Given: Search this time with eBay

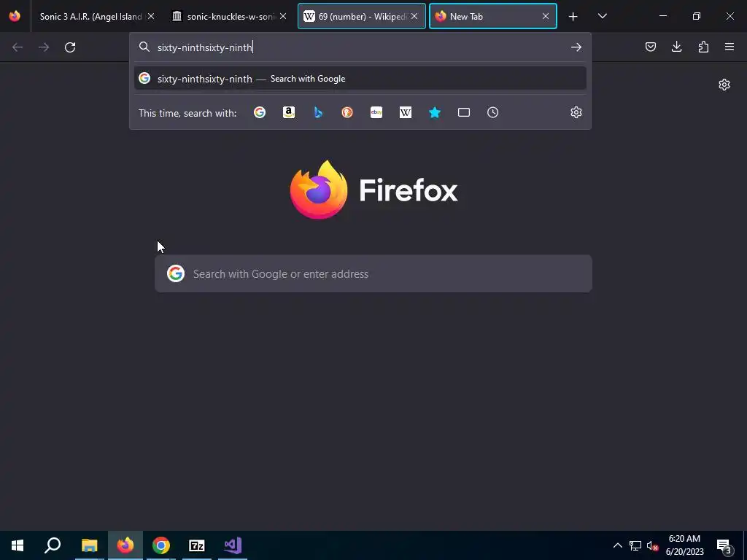Looking at the screenshot, I should pyautogui.click(x=376, y=112).
